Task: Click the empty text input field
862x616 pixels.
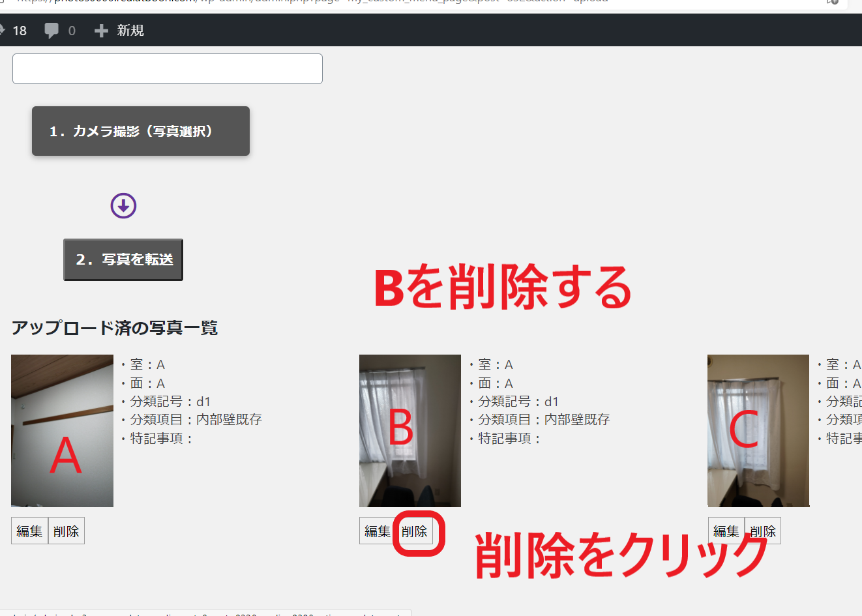Action: point(167,69)
